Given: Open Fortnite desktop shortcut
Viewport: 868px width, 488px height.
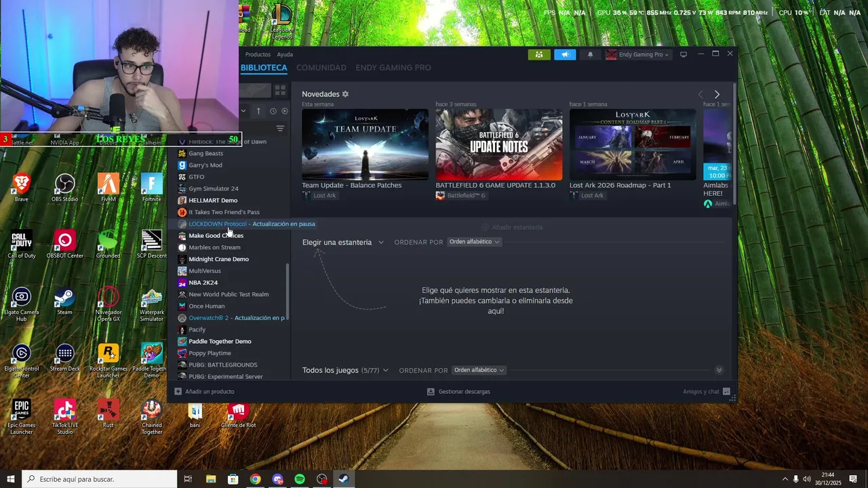Looking at the screenshot, I should (152, 188).
